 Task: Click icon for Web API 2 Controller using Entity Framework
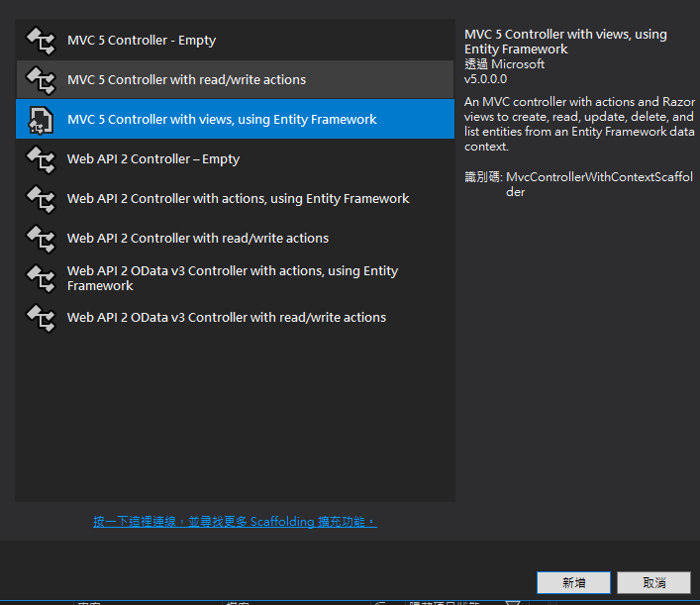click(x=41, y=199)
